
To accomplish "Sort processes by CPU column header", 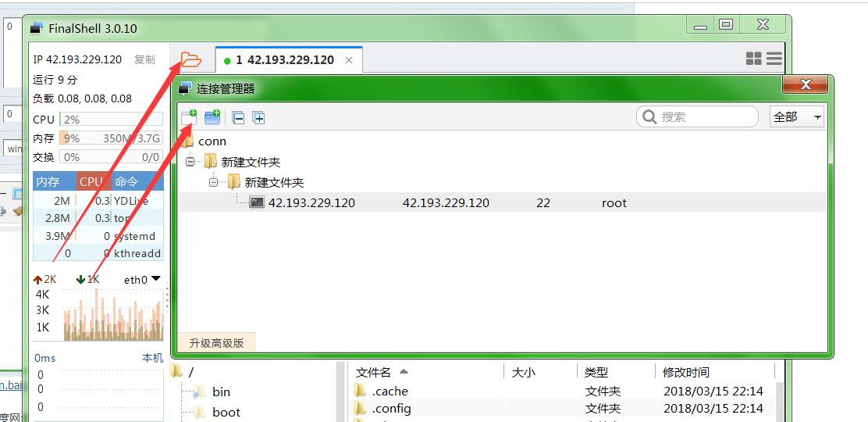I will click(x=91, y=181).
